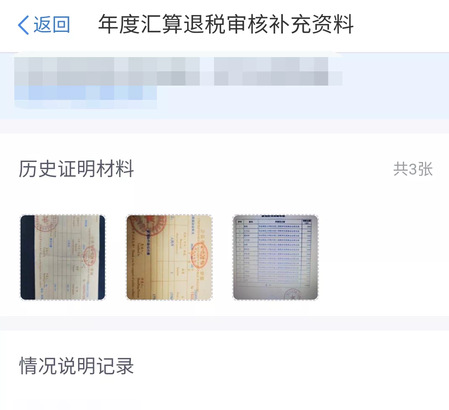Click the top red seal in first thumbnail
This screenshot has height=410, width=449.
47,223
